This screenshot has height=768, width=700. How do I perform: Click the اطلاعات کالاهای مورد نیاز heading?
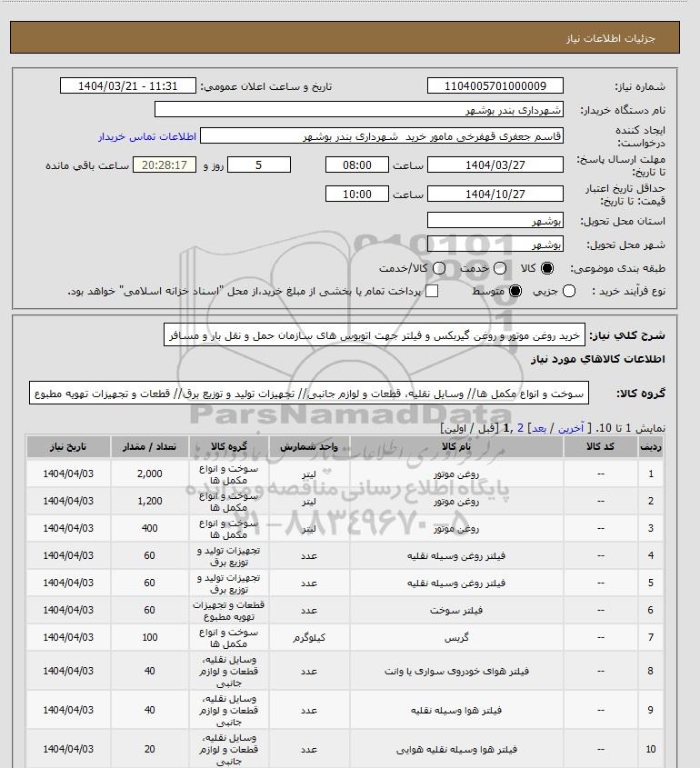597,359
